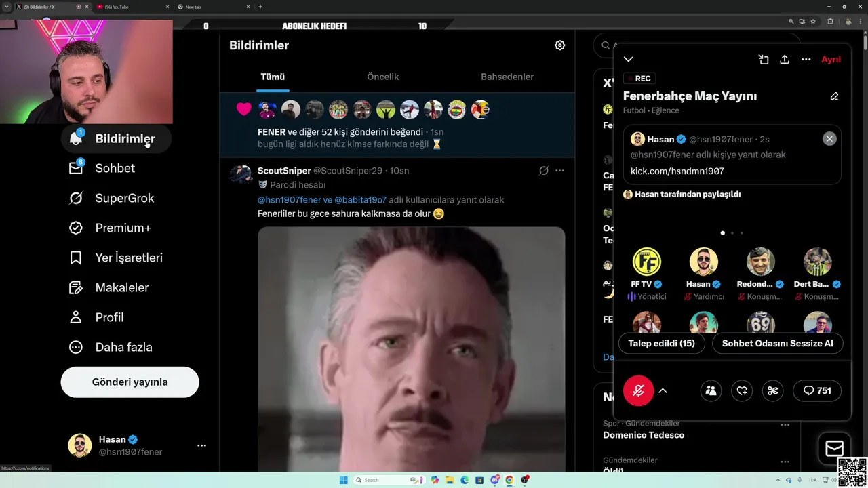The image size is (868, 488).
Task: Click Dert Ba... speaker avatar in Space
Action: pos(818,262)
